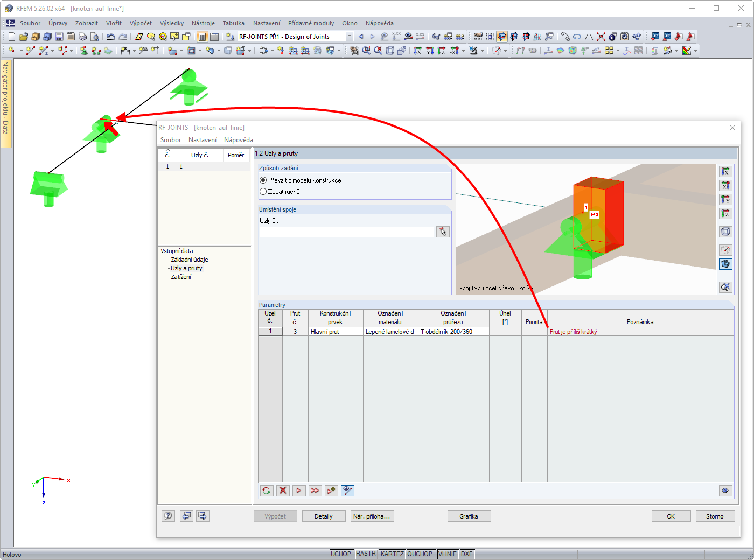754x560 pixels.
Task: Click the pencil edit icon beside preview
Action: (x=725, y=250)
